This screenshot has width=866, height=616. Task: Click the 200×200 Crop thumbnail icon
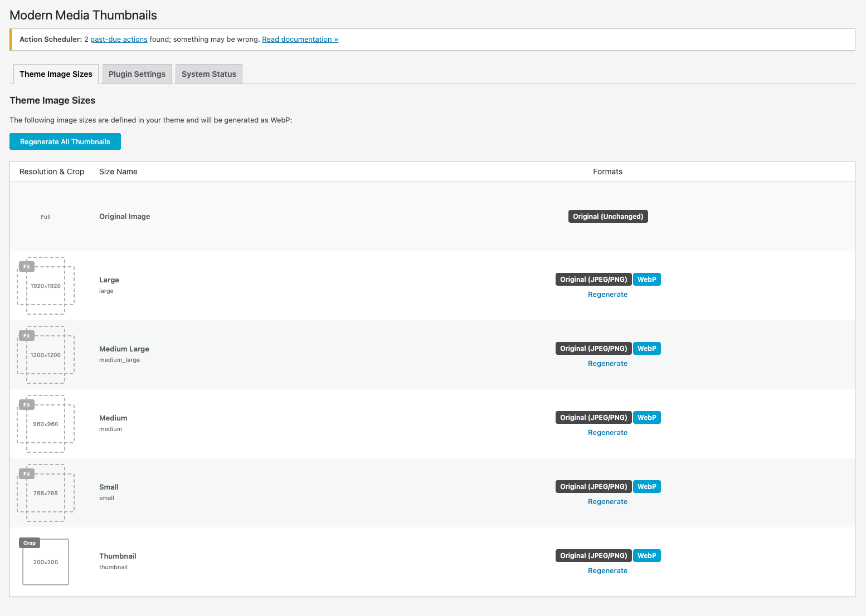46,562
